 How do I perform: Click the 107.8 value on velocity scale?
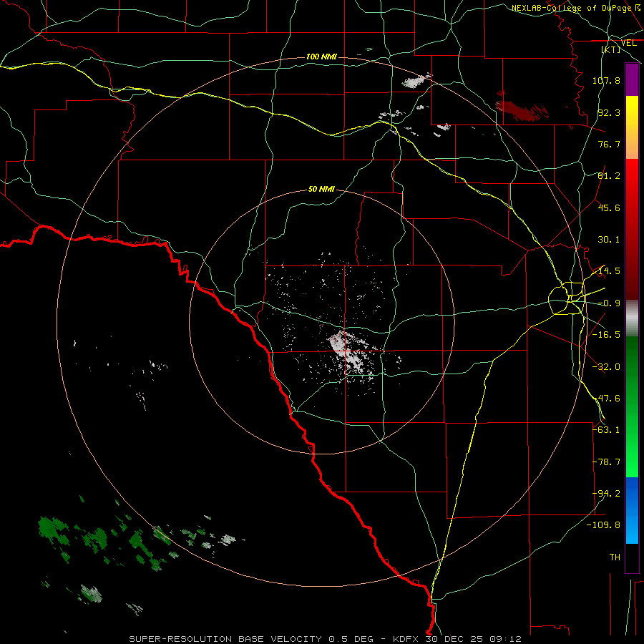(x=606, y=80)
